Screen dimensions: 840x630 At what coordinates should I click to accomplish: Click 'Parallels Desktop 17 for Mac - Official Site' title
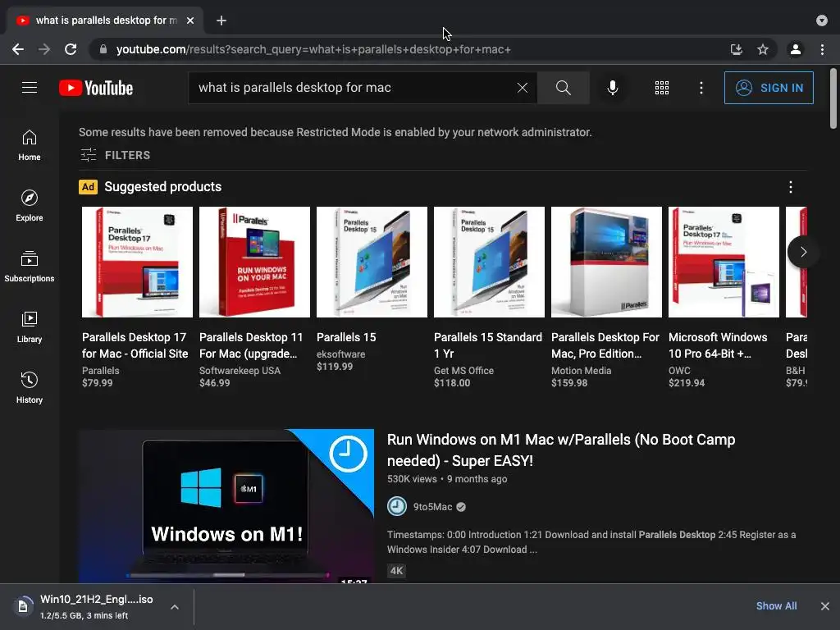click(135, 345)
